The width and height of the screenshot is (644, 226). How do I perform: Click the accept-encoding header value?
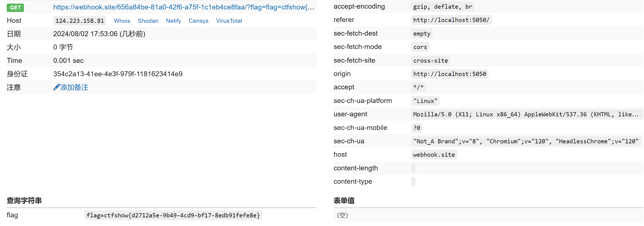443,7
